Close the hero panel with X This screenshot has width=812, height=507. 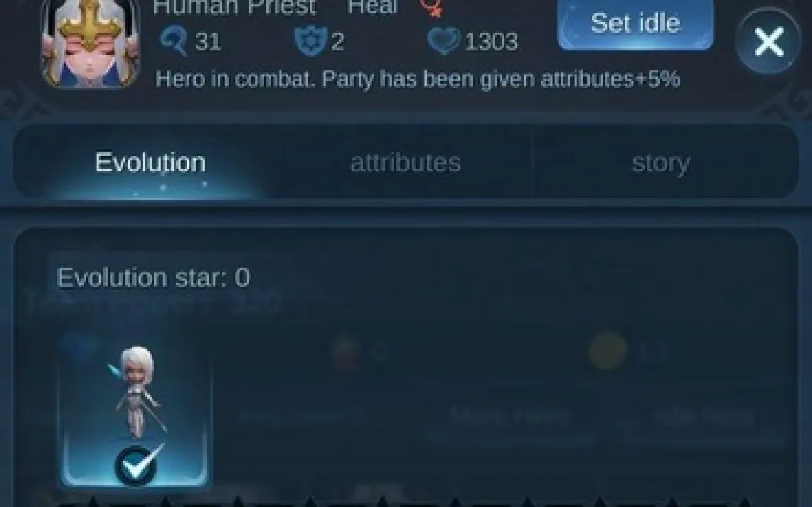tap(769, 41)
